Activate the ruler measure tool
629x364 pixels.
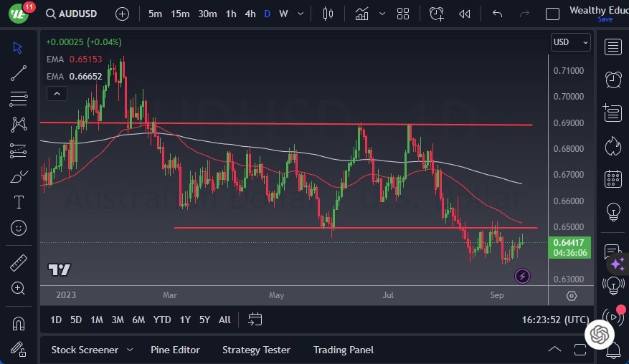click(x=19, y=263)
